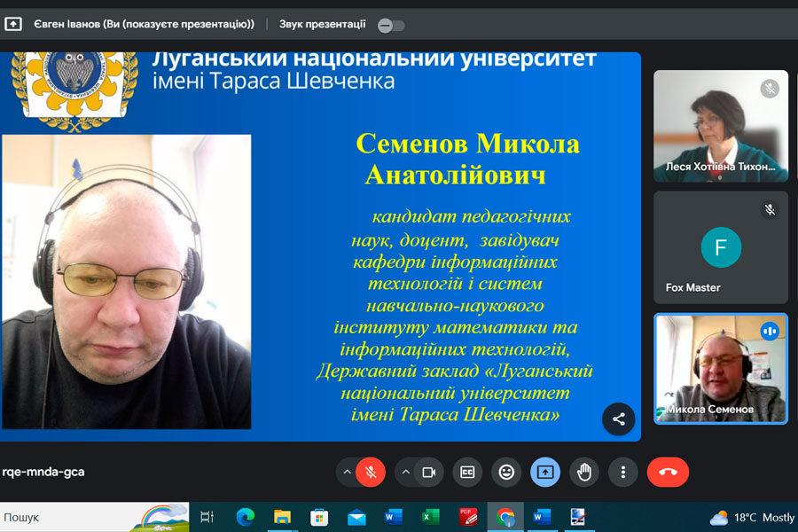Open Mail app from the taskbar
This screenshot has width=798, height=532.
(356, 517)
